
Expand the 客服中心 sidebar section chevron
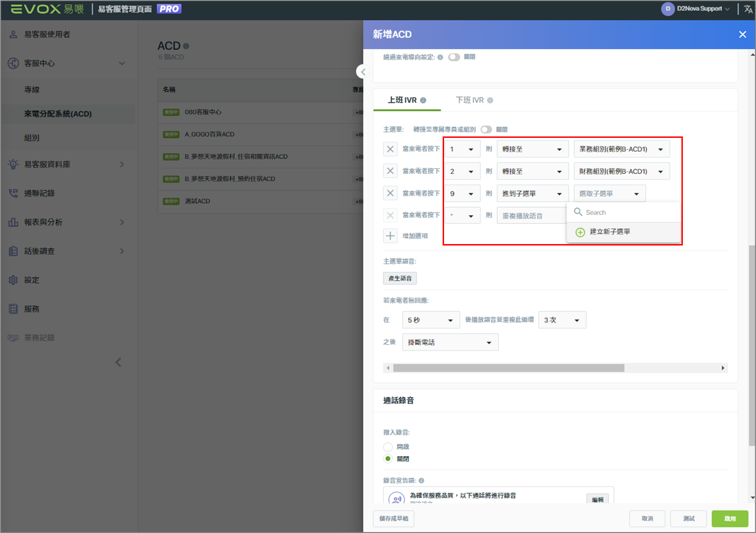122,63
